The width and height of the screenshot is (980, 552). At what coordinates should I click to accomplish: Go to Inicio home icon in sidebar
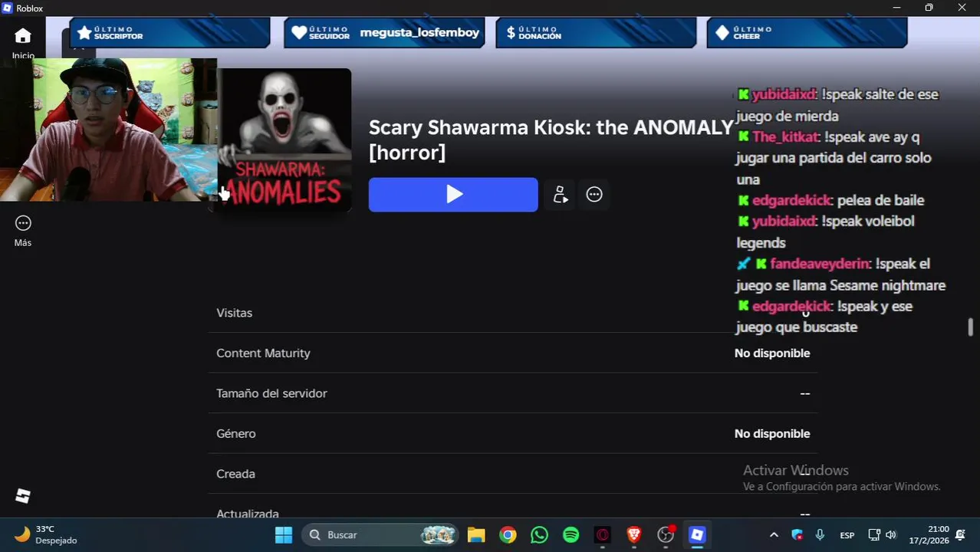[23, 36]
